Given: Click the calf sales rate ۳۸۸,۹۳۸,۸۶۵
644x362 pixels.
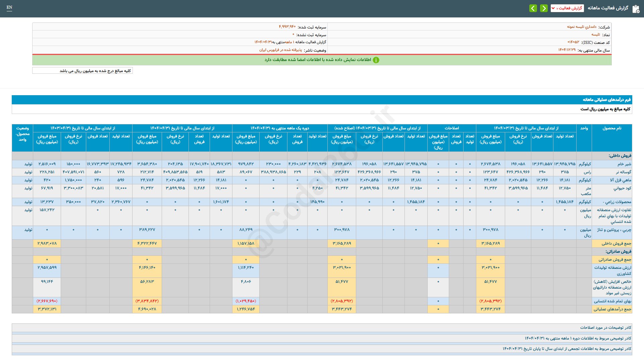Looking at the screenshot, I should [x=273, y=172].
